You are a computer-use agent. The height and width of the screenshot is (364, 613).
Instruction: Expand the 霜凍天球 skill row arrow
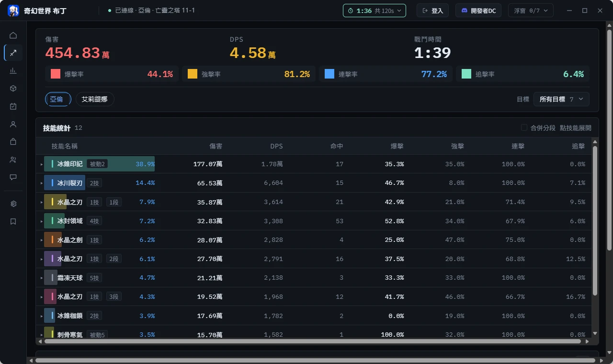(x=41, y=278)
